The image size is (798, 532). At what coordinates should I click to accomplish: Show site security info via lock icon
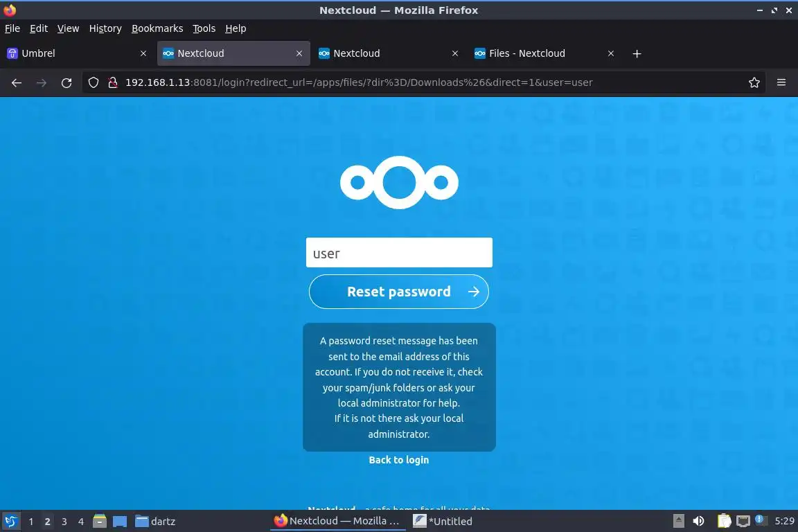coord(112,82)
